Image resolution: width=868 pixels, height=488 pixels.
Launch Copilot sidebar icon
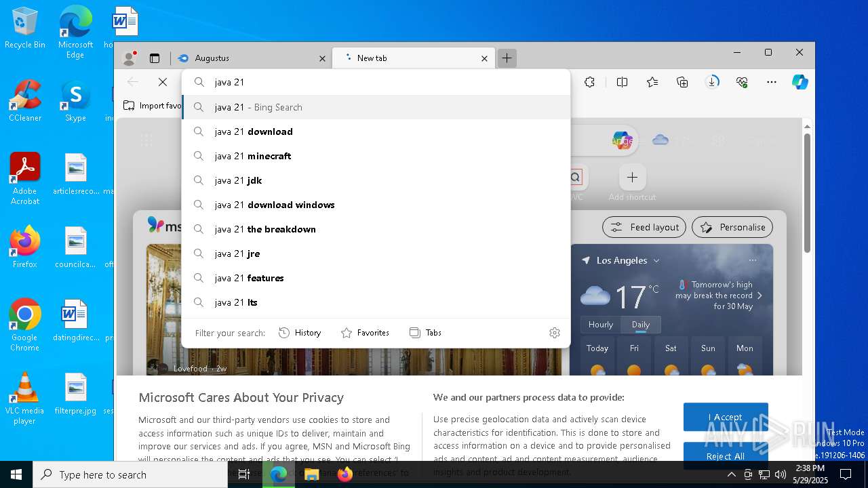(800, 82)
